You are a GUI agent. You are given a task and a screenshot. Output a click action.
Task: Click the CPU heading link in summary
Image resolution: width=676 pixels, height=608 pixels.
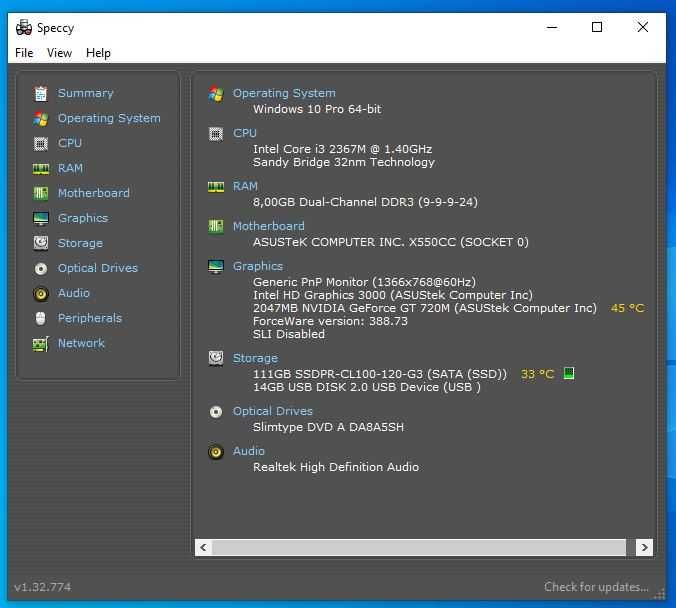[x=245, y=133]
